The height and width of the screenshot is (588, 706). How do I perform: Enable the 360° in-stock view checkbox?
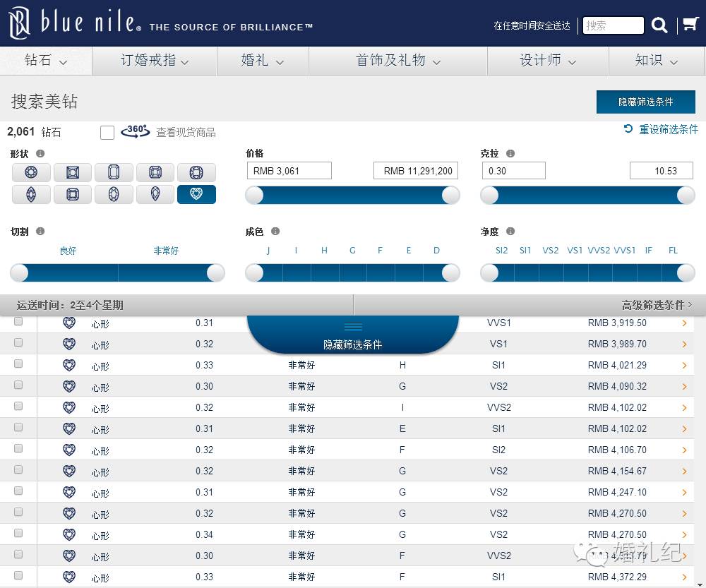click(107, 133)
